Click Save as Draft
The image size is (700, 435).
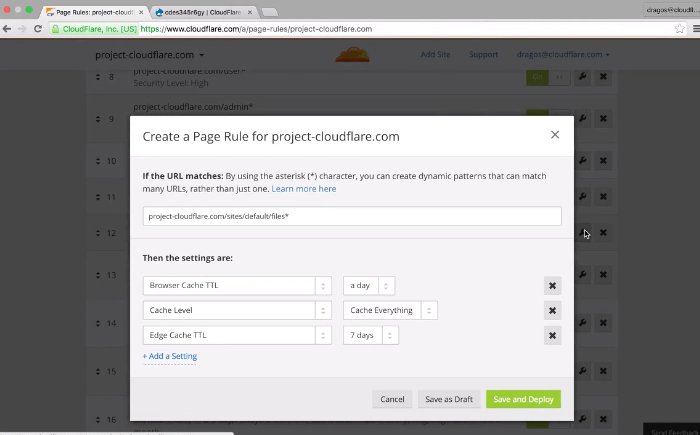click(x=449, y=399)
